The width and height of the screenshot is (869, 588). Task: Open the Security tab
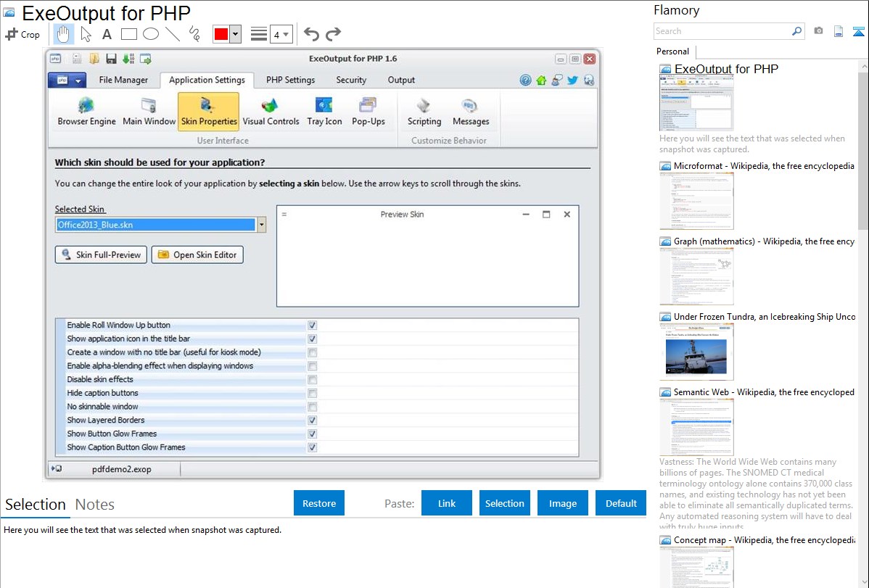[x=351, y=80]
